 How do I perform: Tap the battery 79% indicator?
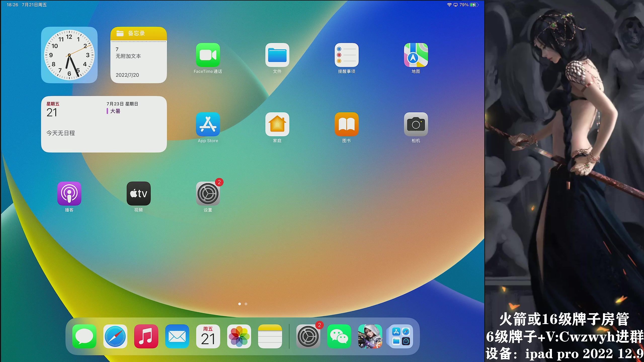click(x=469, y=5)
